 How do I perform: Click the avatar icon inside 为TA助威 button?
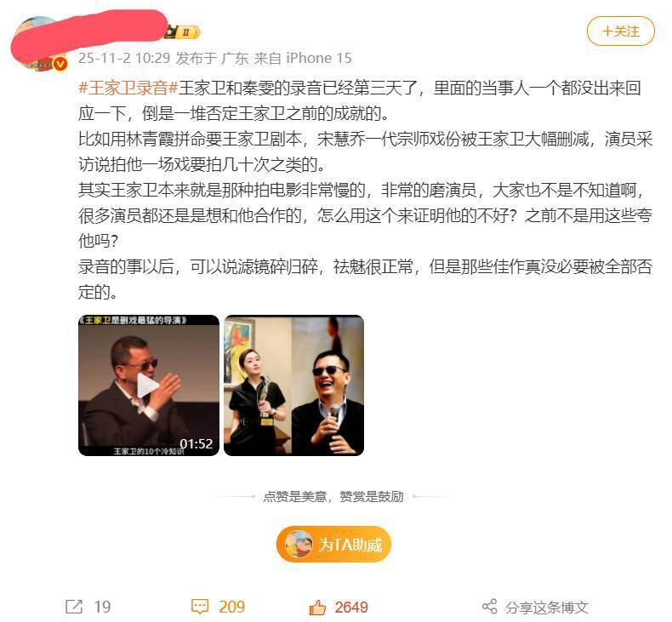click(299, 544)
